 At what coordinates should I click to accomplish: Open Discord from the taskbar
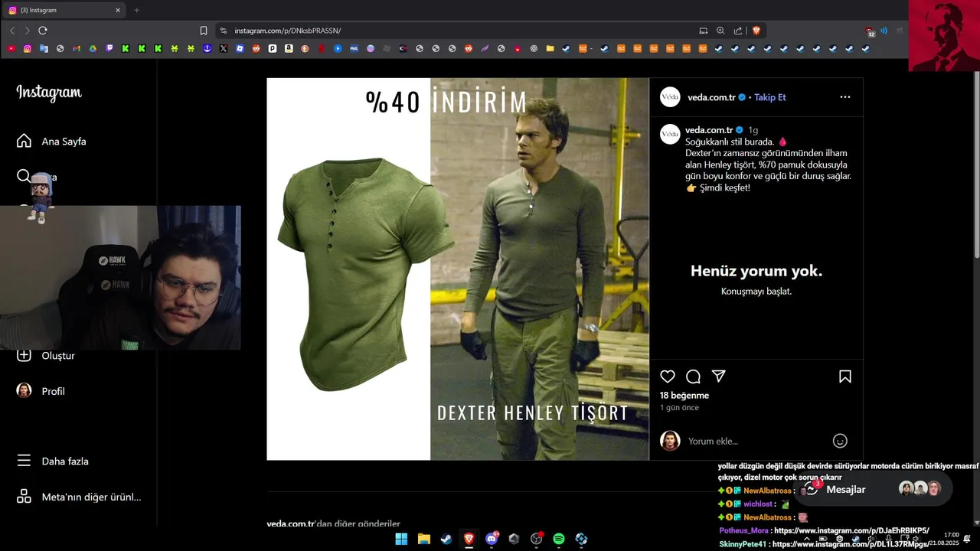point(492,539)
